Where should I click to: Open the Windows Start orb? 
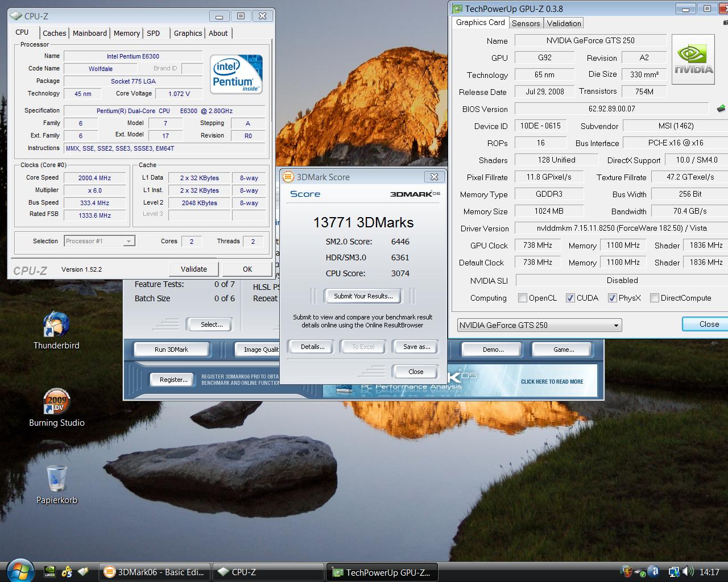coord(20,571)
